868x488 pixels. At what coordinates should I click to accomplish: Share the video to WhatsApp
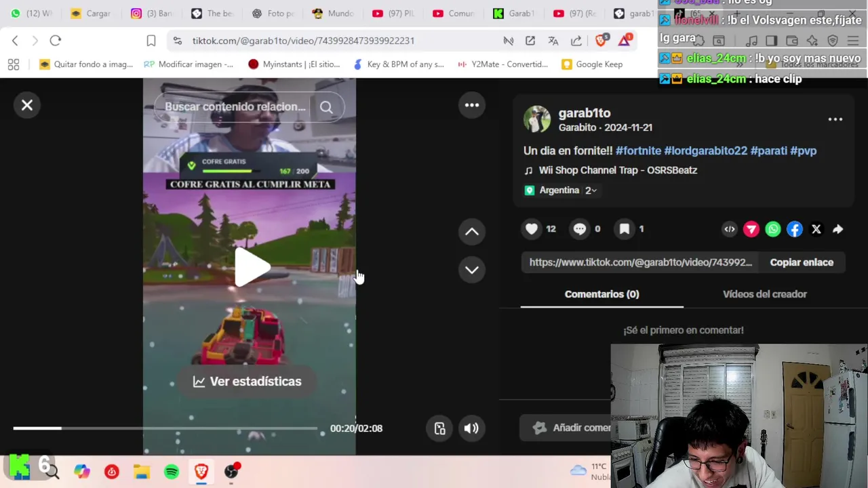click(773, 229)
